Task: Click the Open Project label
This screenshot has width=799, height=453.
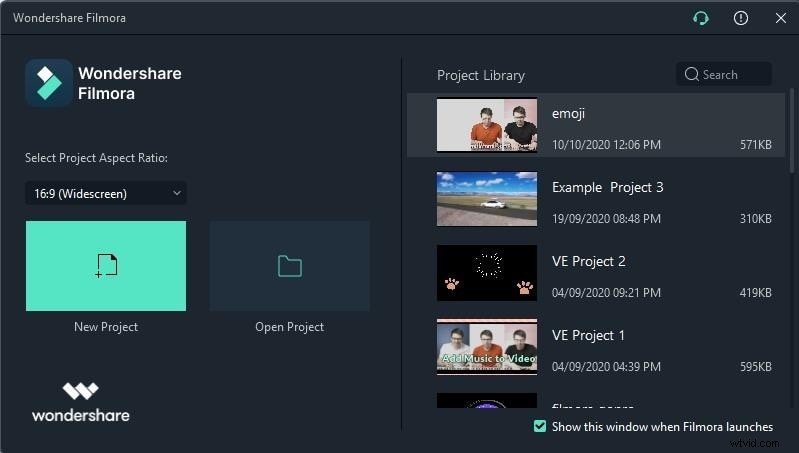Action: (289, 327)
